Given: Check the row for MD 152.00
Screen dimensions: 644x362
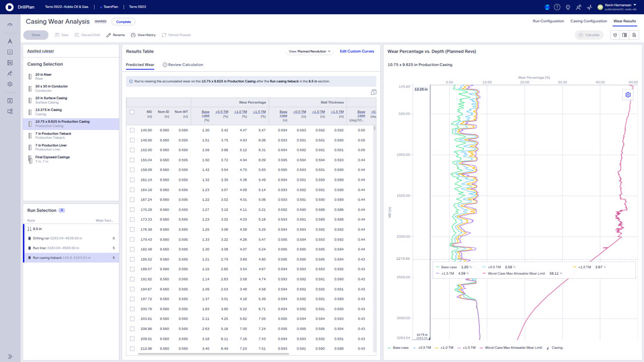Looking at the screenshot, I should [132, 150].
